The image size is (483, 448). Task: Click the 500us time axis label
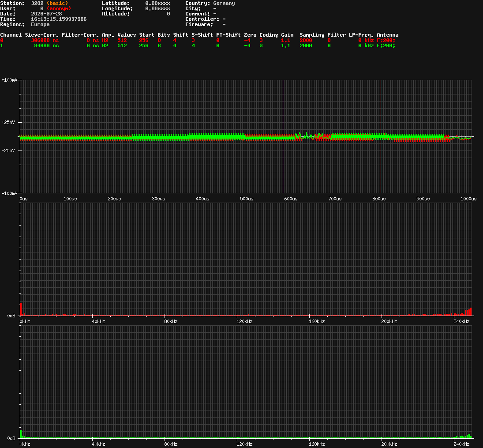(247, 199)
